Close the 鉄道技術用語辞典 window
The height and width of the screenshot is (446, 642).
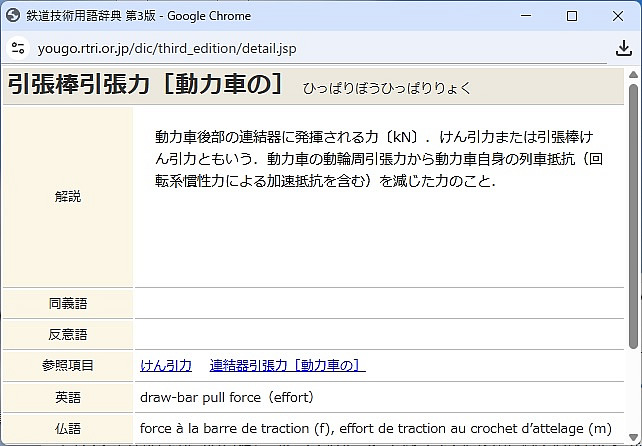click(x=618, y=16)
